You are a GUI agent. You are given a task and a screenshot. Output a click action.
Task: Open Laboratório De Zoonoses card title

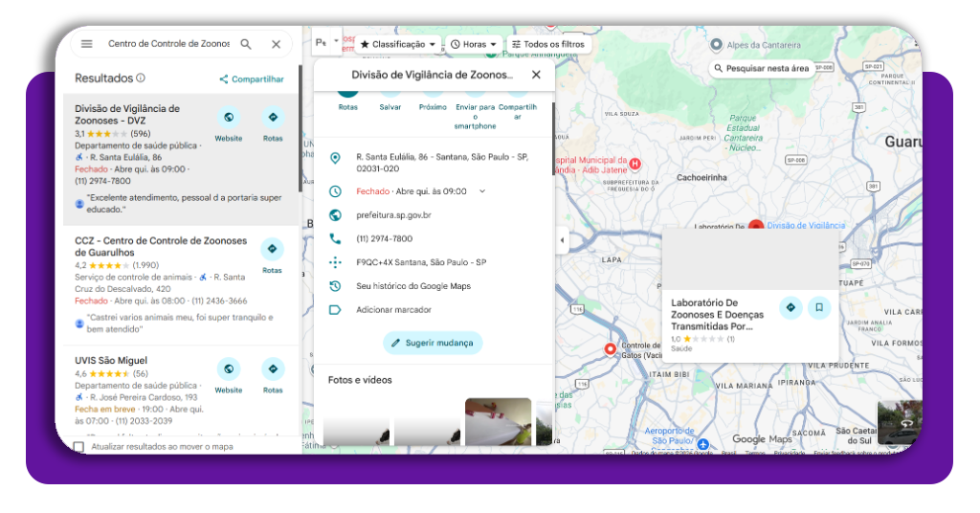coord(718,314)
